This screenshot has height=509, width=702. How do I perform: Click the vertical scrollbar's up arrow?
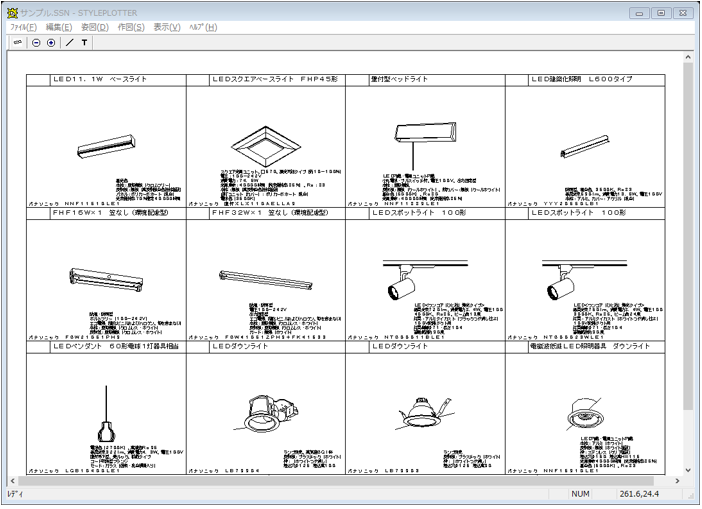point(687,59)
